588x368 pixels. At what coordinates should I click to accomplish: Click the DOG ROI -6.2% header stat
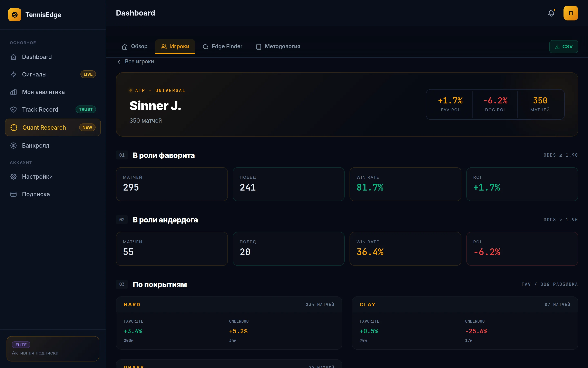pos(495,104)
